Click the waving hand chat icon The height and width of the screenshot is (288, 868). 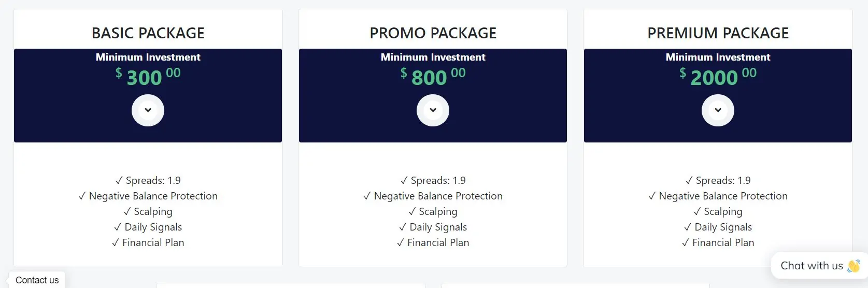click(853, 266)
